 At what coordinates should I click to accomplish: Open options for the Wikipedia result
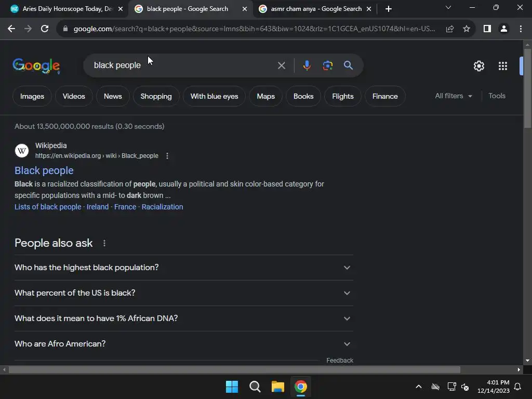point(167,156)
